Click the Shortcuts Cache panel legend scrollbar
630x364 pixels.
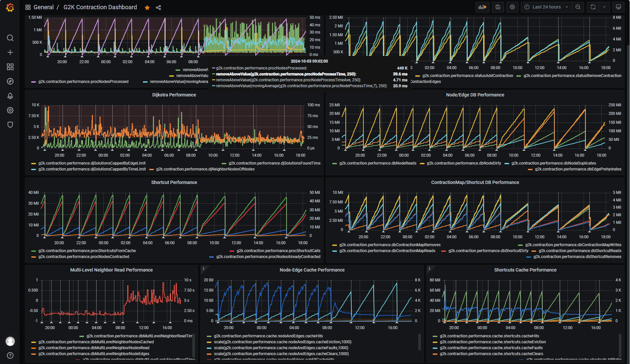coord(620,345)
